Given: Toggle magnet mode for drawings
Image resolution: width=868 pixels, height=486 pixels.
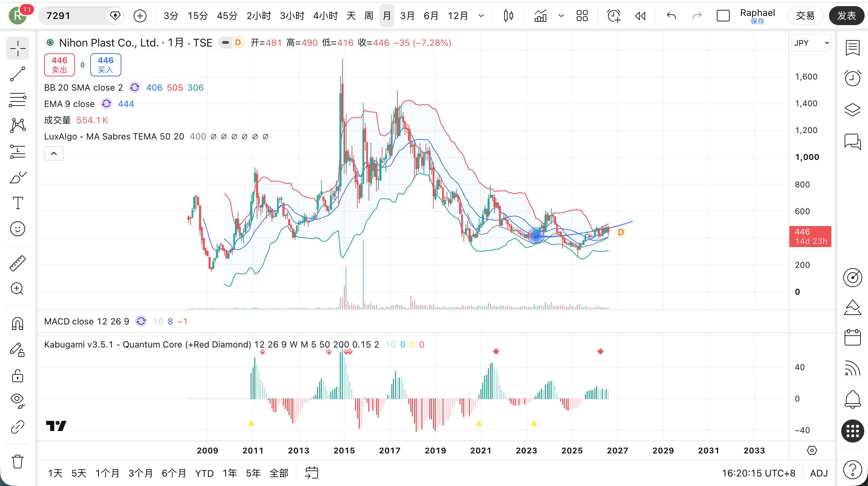Looking at the screenshot, I should [x=18, y=323].
